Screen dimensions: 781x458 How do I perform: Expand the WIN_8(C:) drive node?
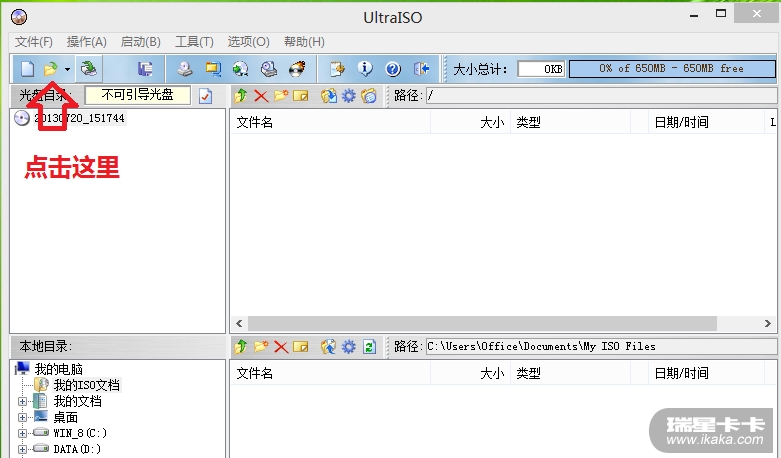pyautogui.click(x=22, y=433)
